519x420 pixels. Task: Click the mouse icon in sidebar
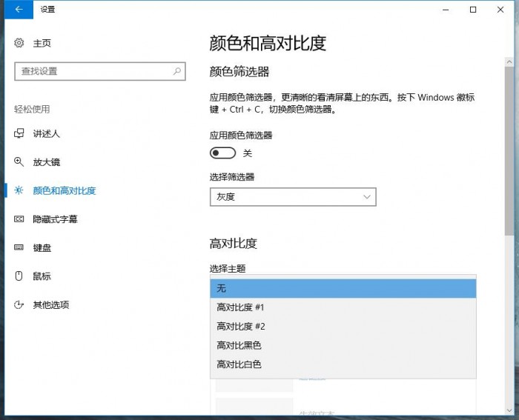click(x=19, y=276)
